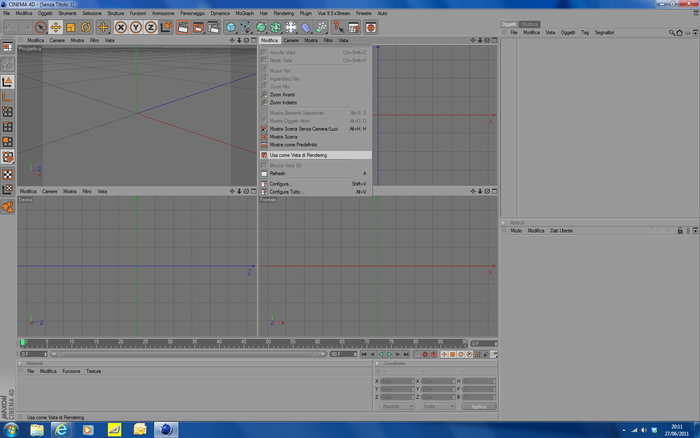Choose Mostra Scena Senza Camera/Luci
Image resolution: width=700 pixels, height=438 pixels.
pos(315,129)
